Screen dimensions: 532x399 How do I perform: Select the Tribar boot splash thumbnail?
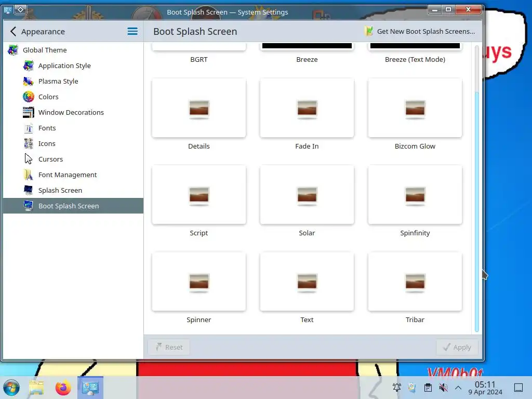[x=415, y=282]
